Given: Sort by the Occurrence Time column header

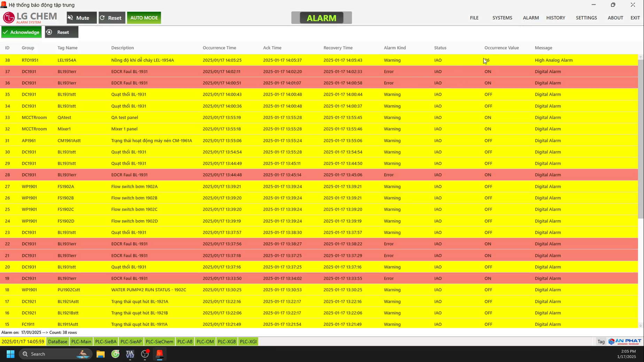Looking at the screenshot, I should tap(219, 48).
